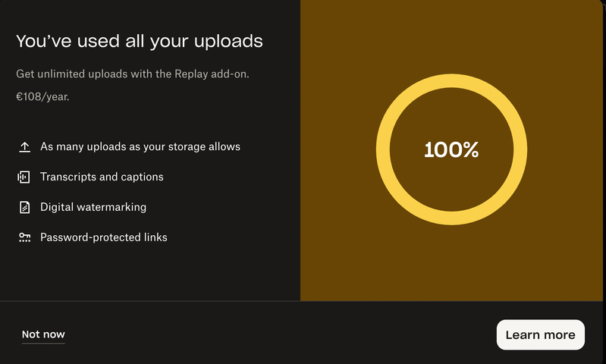The image size is (606, 364).
Task: Click the password key icon
Action: coord(24,237)
